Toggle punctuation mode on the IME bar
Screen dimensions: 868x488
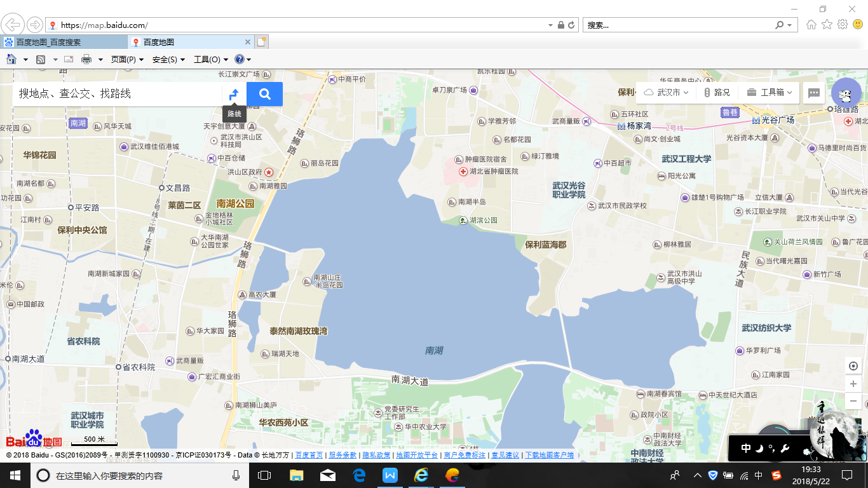771,449
